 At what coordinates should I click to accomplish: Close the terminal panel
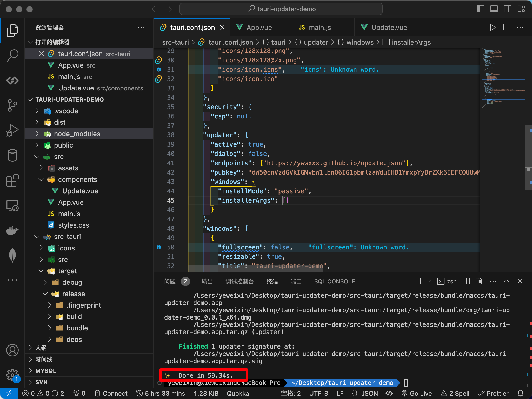pos(520,281)
